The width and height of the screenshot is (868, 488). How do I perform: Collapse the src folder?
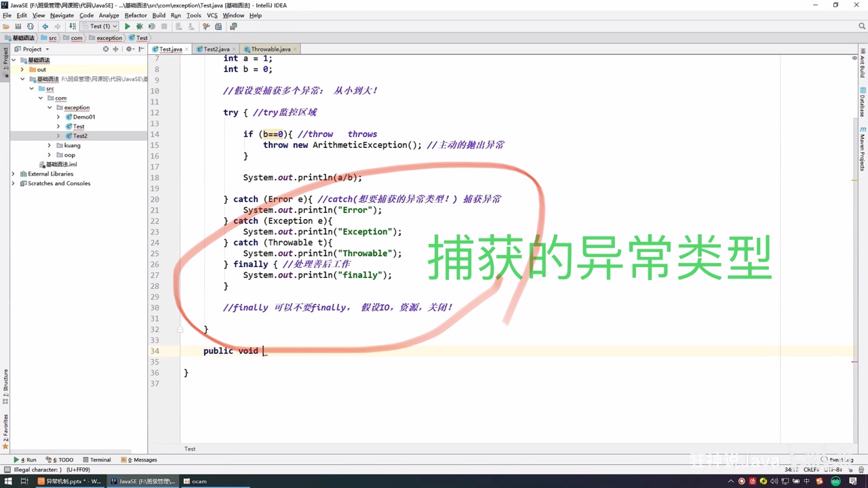(31, 88)
